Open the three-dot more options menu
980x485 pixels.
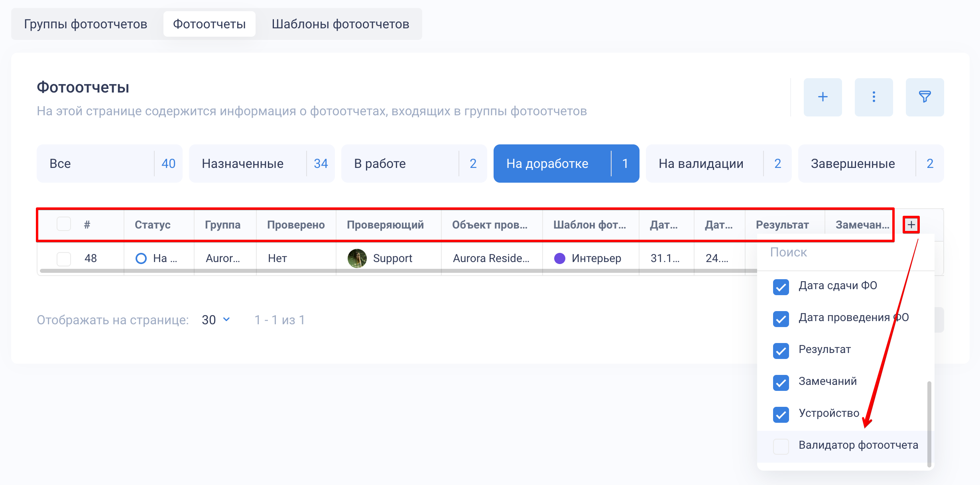click(x=873, y=97)
